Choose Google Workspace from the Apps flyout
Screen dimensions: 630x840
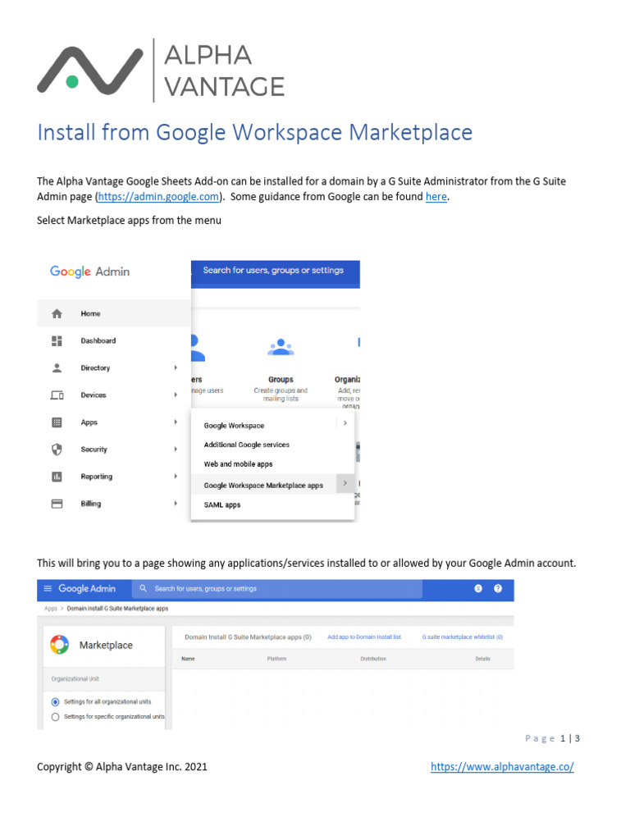(234, 426)
